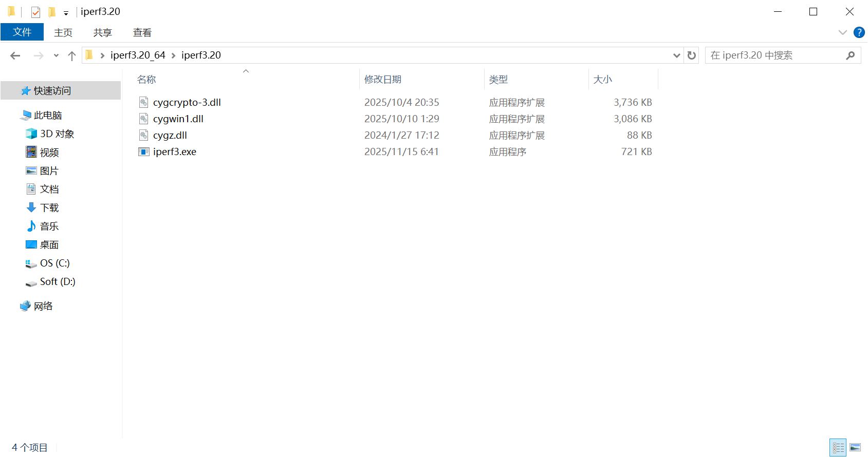Switch to details view mode
This screenshot has height=457, width=868.
(x=838, y=447)
